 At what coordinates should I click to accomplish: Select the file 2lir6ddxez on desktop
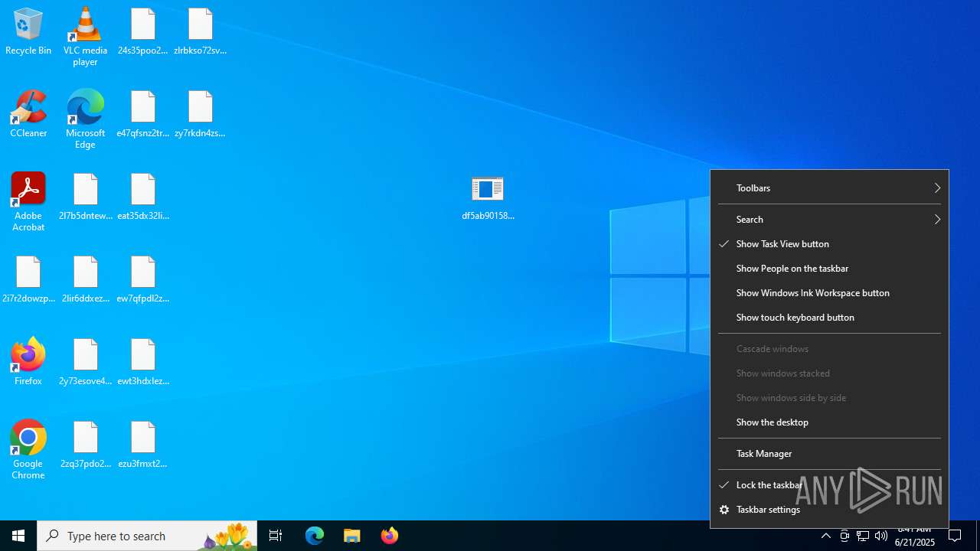pos(85,280)
